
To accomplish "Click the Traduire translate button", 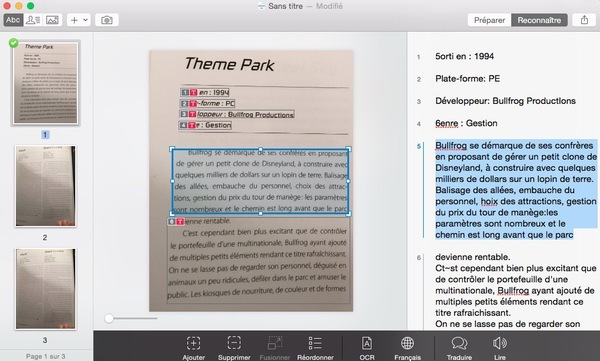I will [459, 348].
